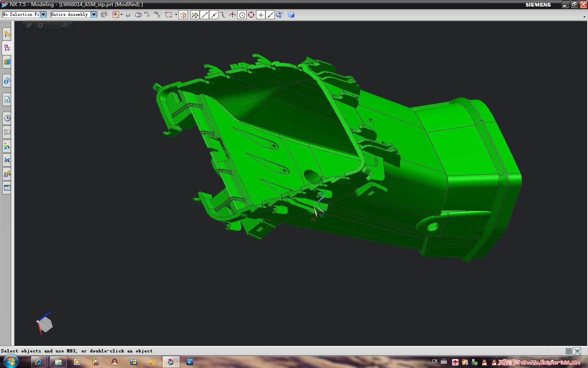Toggle the End Point snap option
This screenshot has width=588, height=368.
(x=205, y=15)
